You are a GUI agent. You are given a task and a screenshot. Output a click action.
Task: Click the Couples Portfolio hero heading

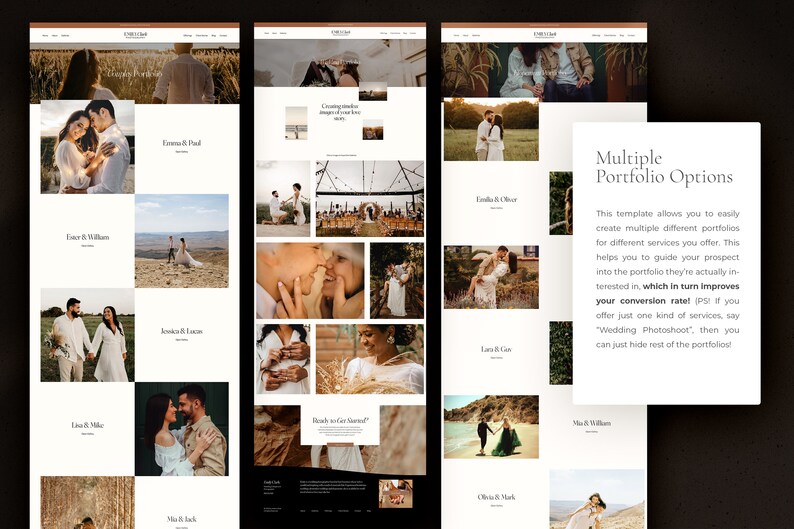click(135, 74)
